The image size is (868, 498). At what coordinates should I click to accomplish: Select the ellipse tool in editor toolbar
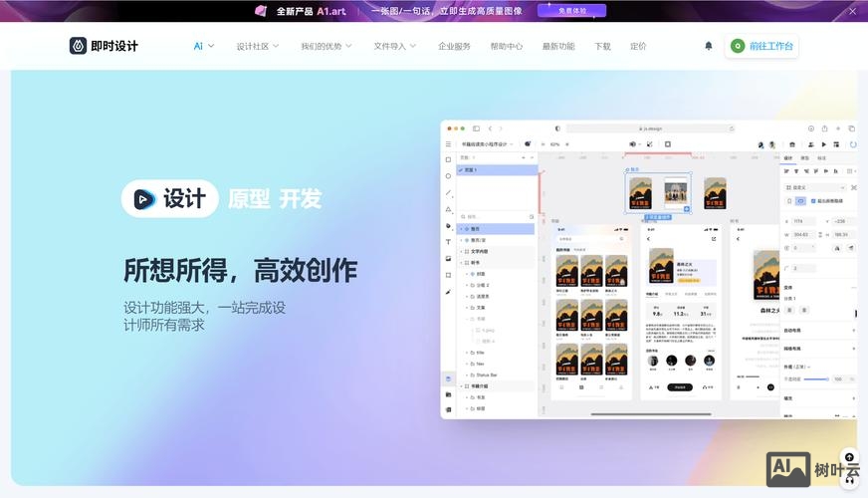coord(448,176)
